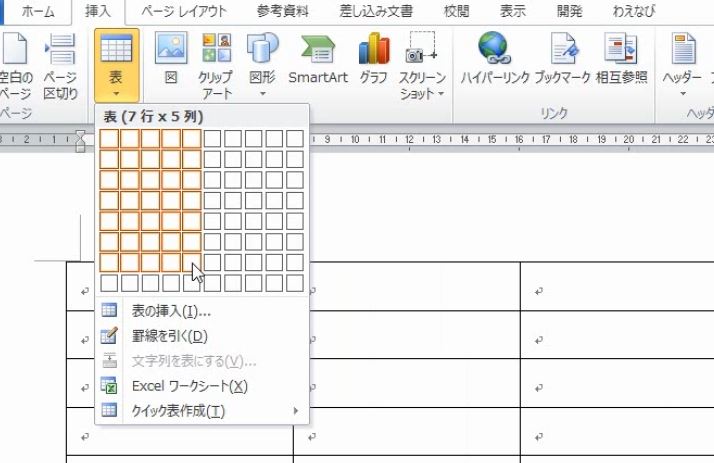Click the 空白のページ (blank page) icon
The image size is (714, 463).
[15, 48]
